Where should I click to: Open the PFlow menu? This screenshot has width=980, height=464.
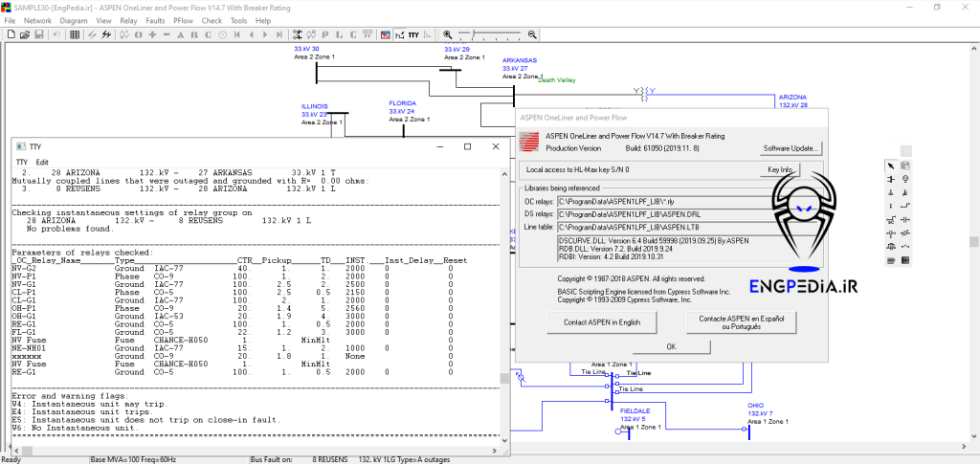tap(183, 20)
